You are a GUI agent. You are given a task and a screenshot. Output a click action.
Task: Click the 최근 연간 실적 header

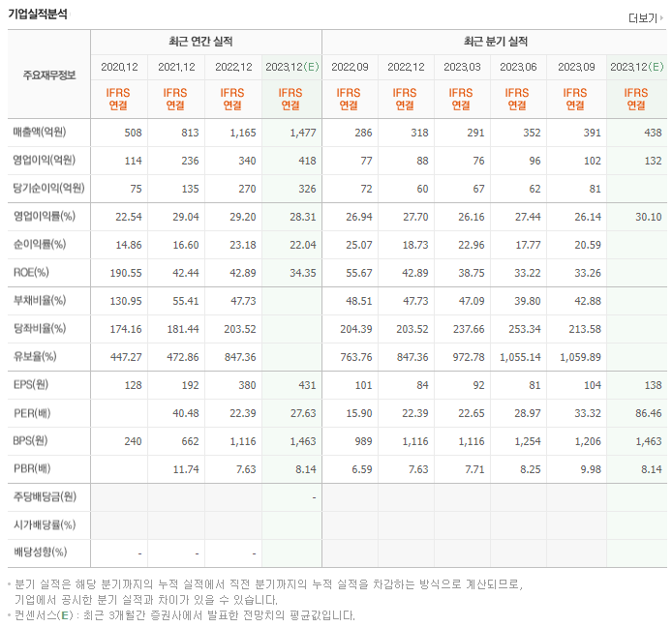pyautogui.click(x=200, y=42)
